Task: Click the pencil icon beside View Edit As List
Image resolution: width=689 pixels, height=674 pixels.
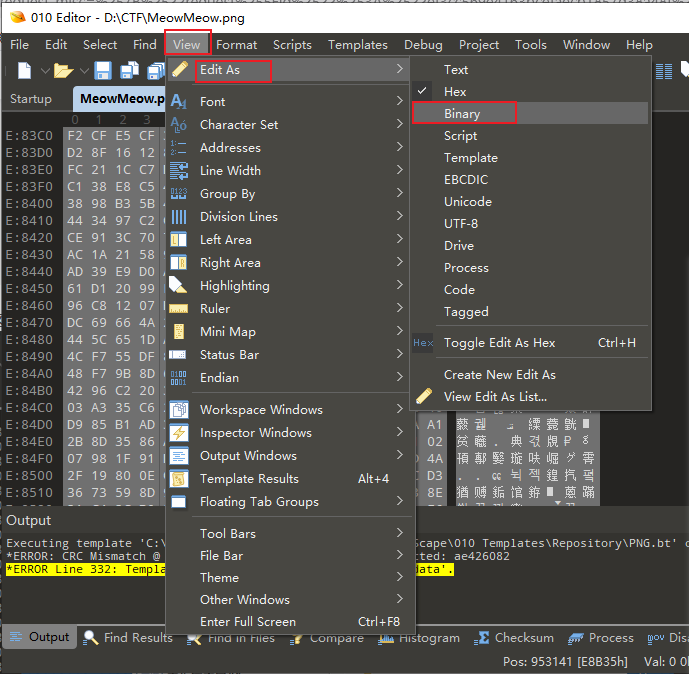Action: tap(424, 396)
